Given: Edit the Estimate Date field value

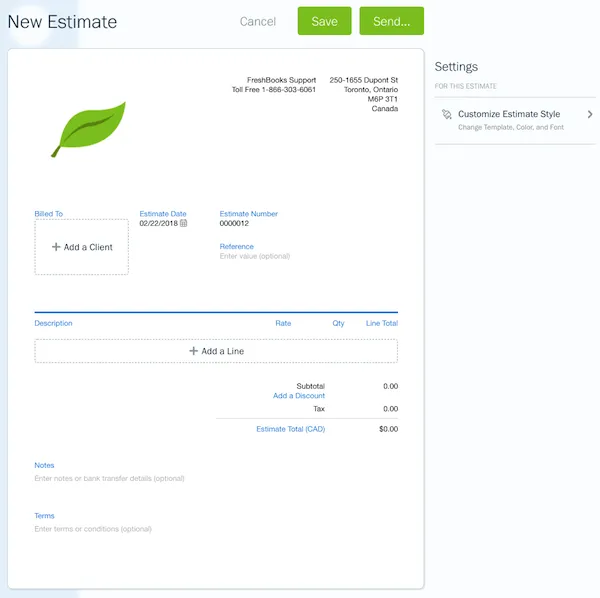Looking at the screenshot, I should 158,224.
